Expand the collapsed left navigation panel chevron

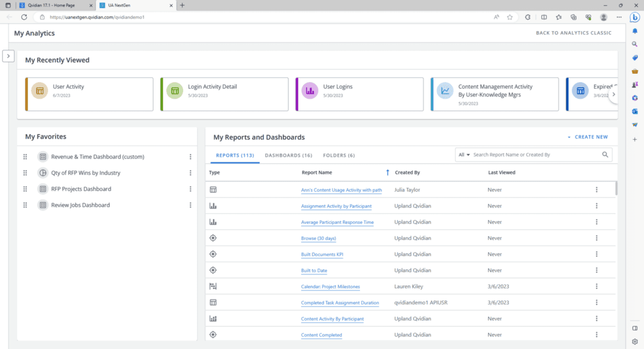tap(8, 56)
